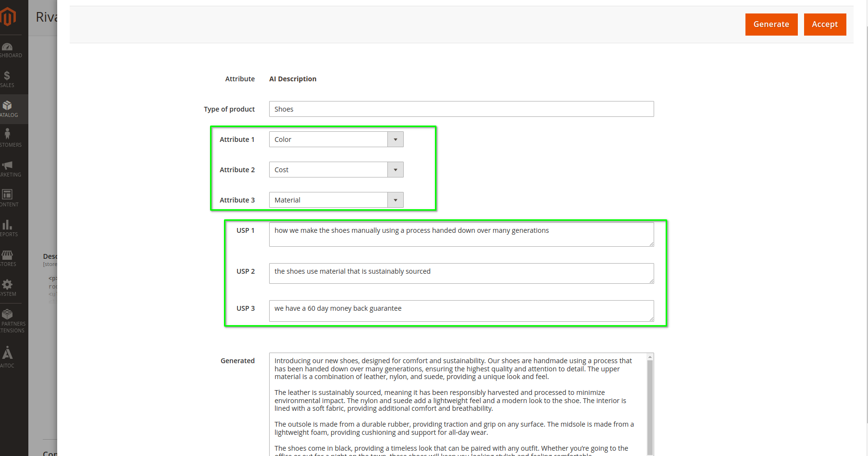The height and width of the screenshot is (456, 868).
Task: Click the Generated scrollbar up arrow
Action: click(x=650, y=357)
